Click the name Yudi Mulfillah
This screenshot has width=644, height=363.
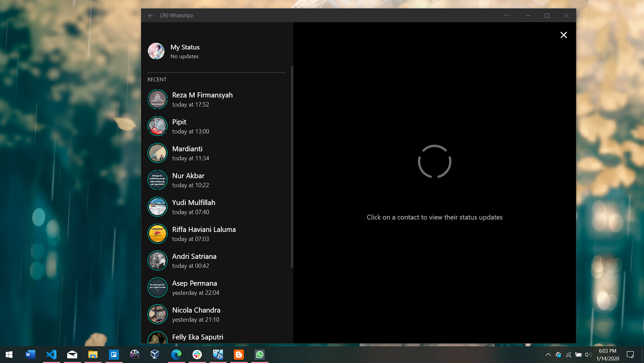click(194, 203)
